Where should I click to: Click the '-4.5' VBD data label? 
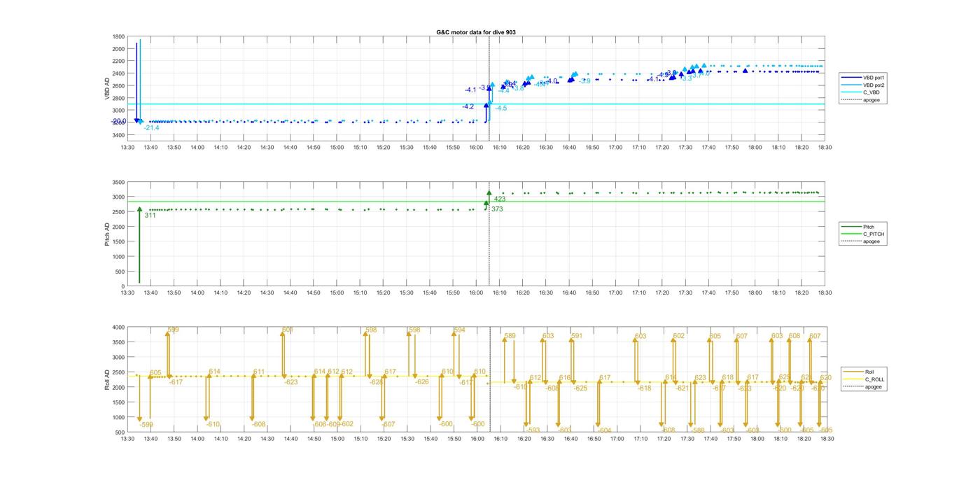point(501,108)
